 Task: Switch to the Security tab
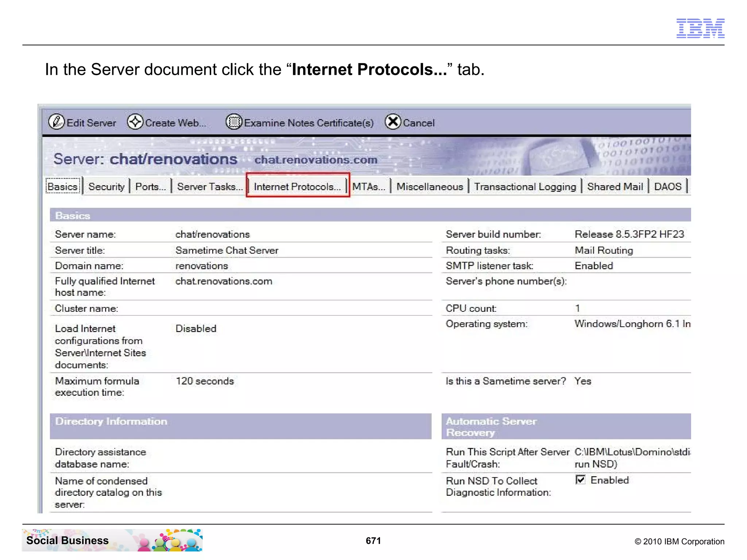click(x=107, y=187)
